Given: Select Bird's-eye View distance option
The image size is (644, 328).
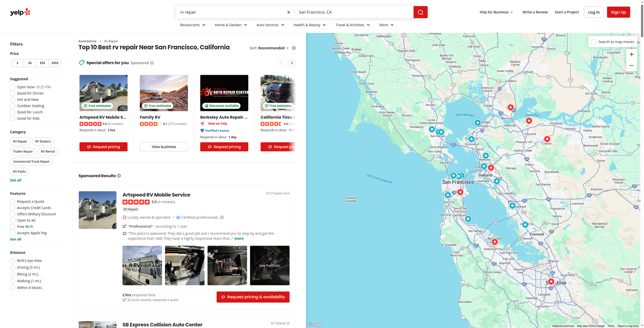Looking at the screenshot, I should pos(12,260).
